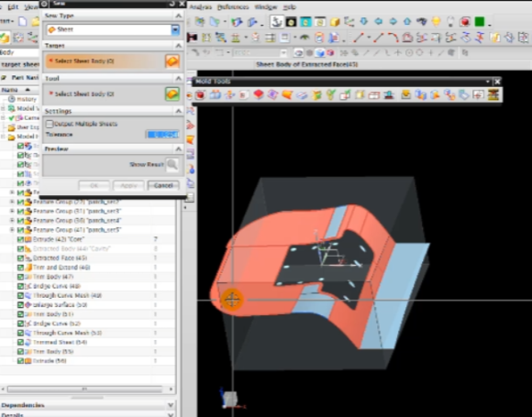Click the yellow cube icon in top toolbar
532x417 pixels.
(335, 22)
